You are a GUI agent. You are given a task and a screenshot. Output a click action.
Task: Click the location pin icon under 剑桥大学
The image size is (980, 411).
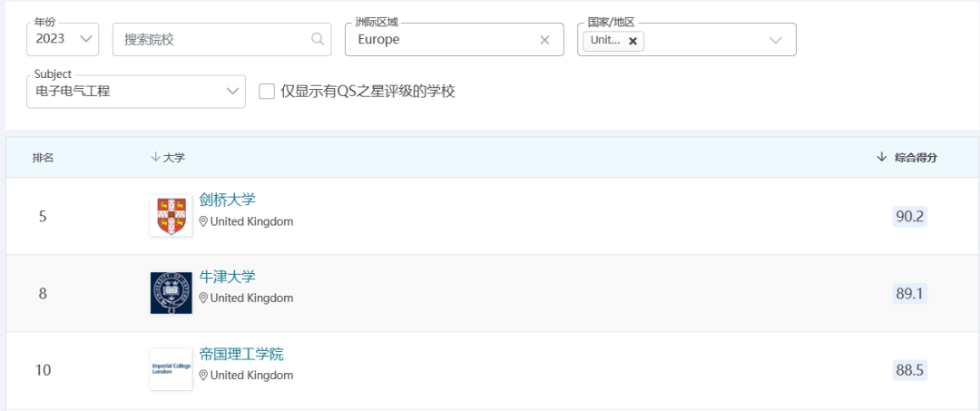203,221
